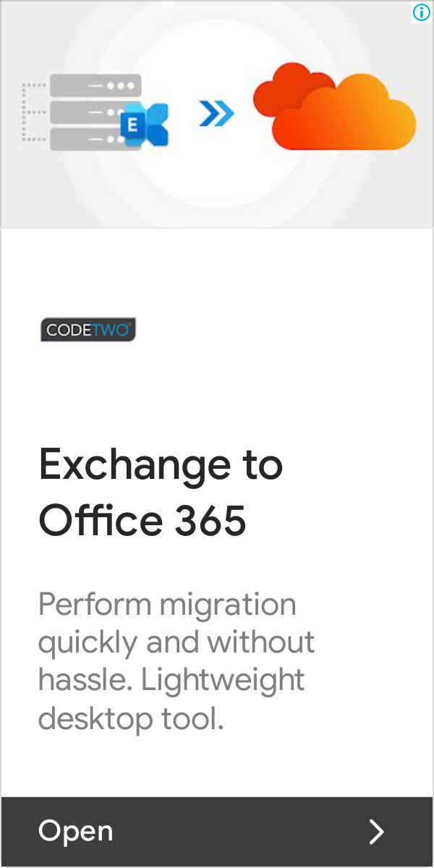Click the large orange cloud graphic
434x868 pixels.
point(344,112)
